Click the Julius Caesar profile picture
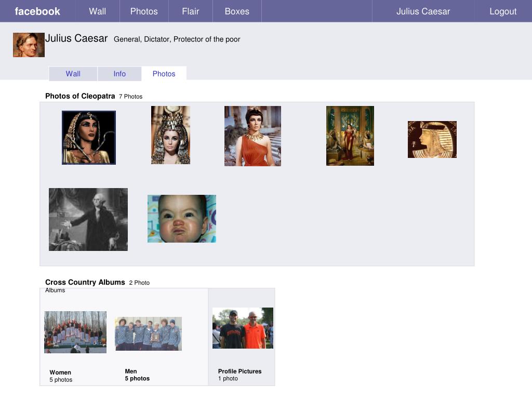This screenshot has height=399, width=532. coord(29,45)
